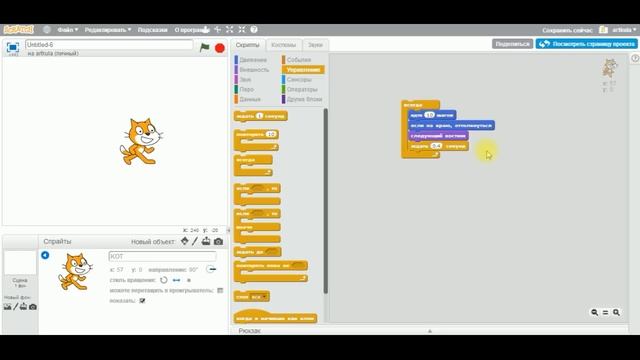Reset scripts area zoom

pyautogui.click(x=605, y=312)
